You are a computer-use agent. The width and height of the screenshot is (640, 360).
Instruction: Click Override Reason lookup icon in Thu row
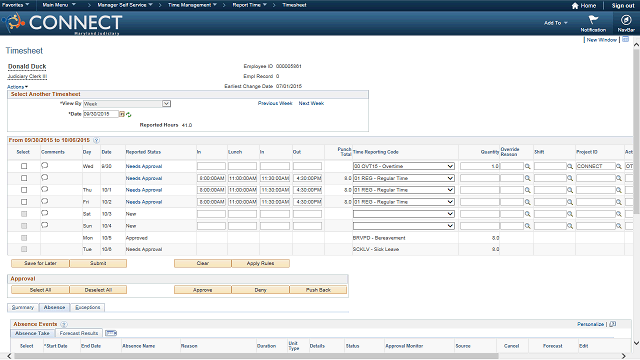click(x=527, y=190)
